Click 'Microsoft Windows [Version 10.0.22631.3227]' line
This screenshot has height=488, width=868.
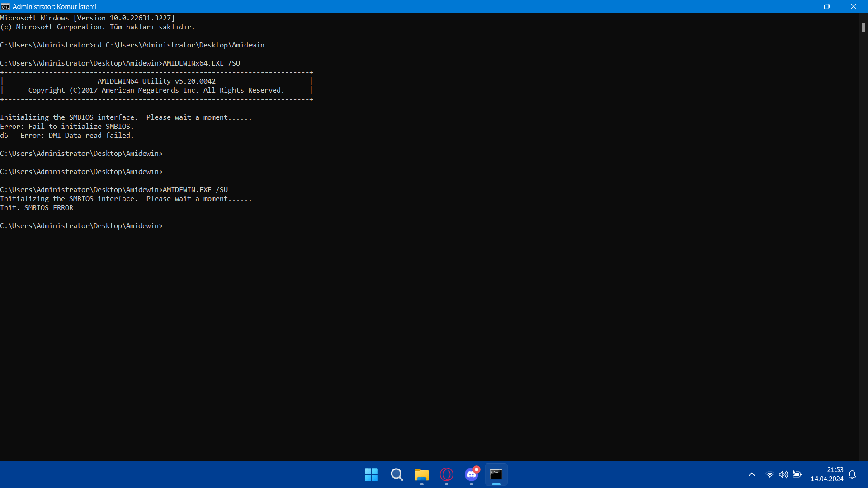click(87, 18)
